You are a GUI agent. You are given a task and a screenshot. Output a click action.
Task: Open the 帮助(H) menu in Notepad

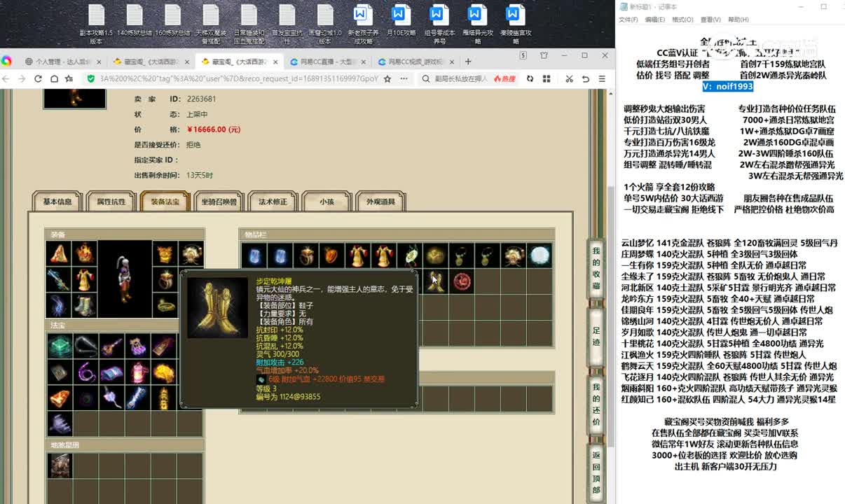(738, 20)
